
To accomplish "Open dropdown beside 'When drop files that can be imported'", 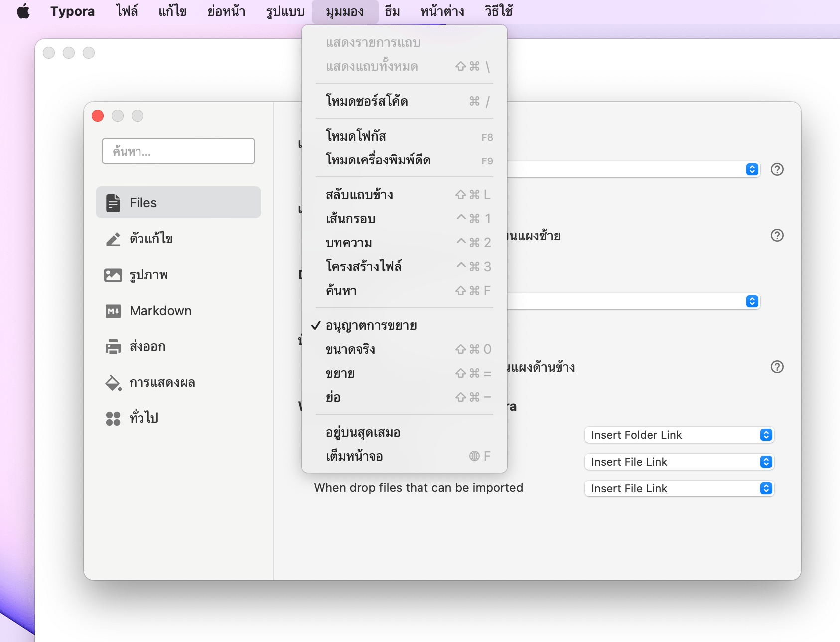I will coord(679,488).
